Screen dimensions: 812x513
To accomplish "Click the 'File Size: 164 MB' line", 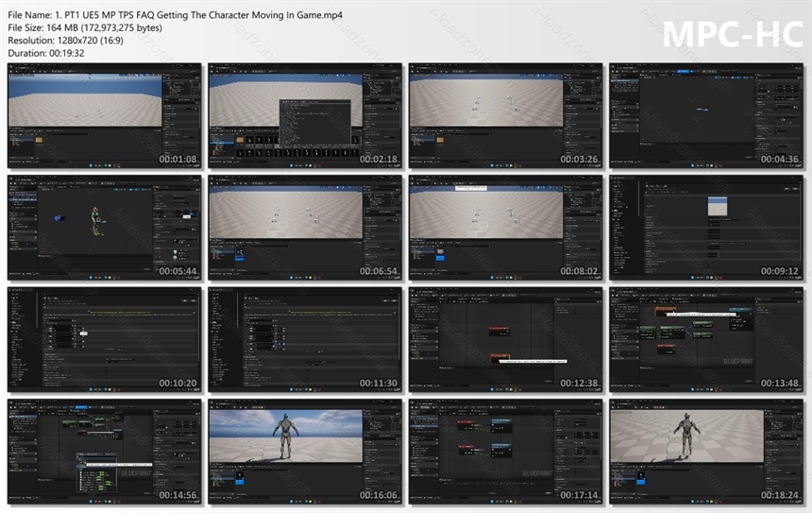I will coord(85,27).
